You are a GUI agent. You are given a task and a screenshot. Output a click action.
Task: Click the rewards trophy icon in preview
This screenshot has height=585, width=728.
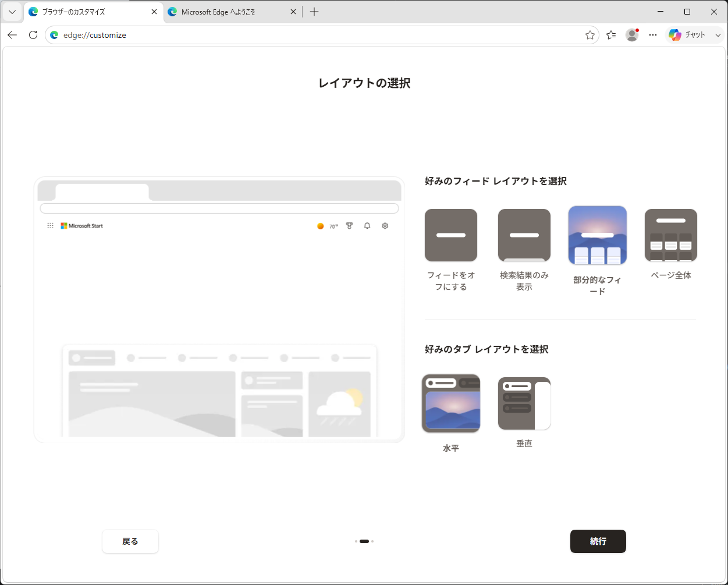tap(349, 226)
